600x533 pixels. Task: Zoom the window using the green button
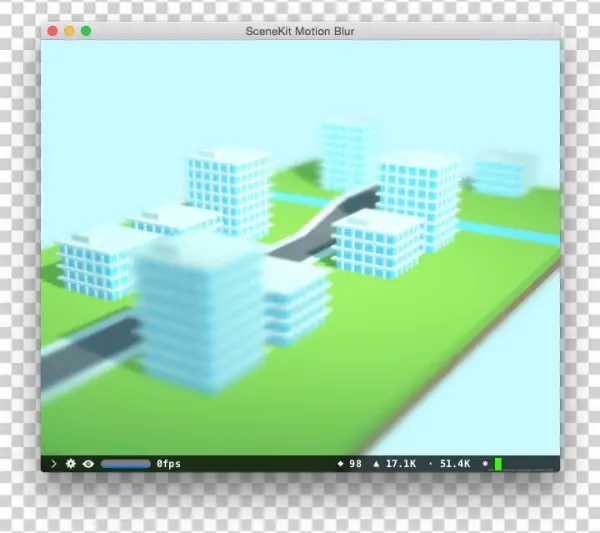(86, 31)
